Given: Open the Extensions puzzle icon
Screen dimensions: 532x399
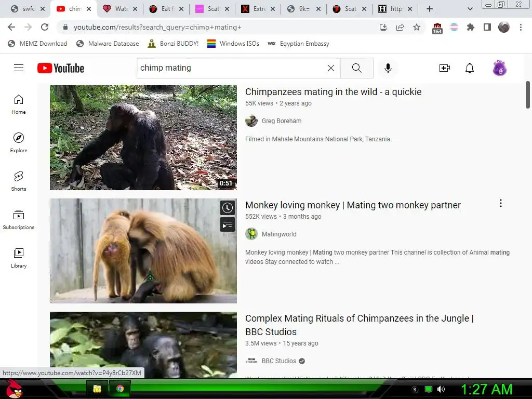Looking at the screenshot, I should click(470, 27).
